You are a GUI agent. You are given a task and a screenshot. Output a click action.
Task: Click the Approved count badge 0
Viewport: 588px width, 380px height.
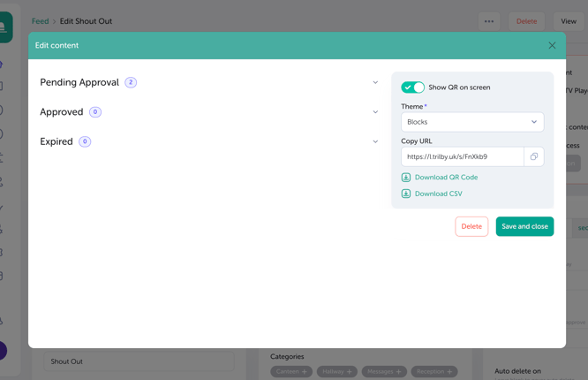[95, 112]
